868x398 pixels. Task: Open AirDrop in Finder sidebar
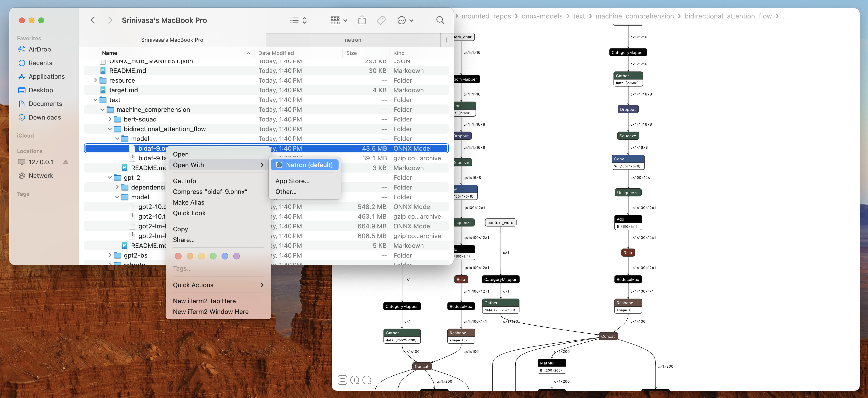tap(39, 49)
